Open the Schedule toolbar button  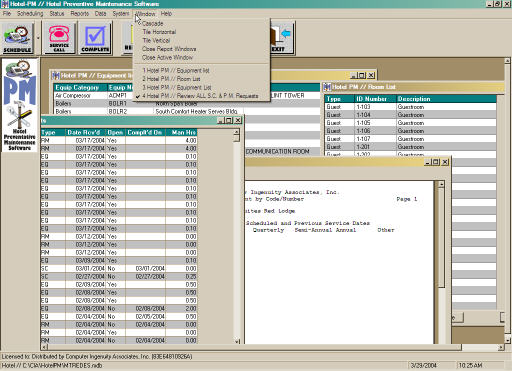18,38
